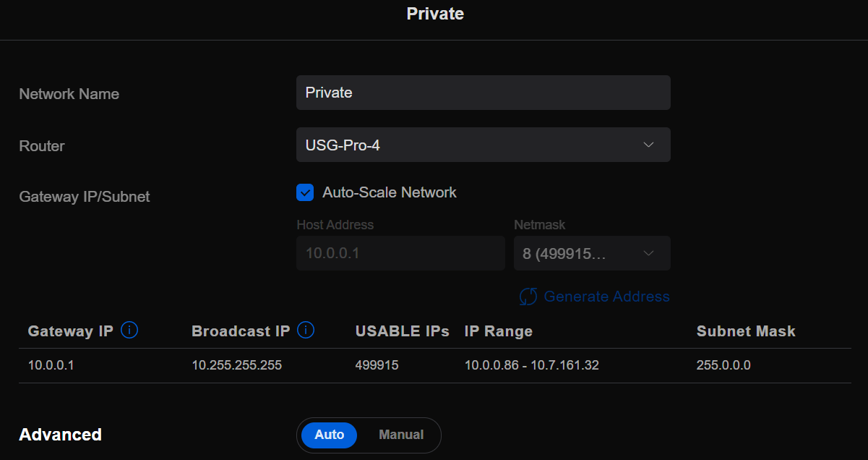Screen dimensions: 868x460
Task: Click the Host Address field
Action: pos(400,253)
